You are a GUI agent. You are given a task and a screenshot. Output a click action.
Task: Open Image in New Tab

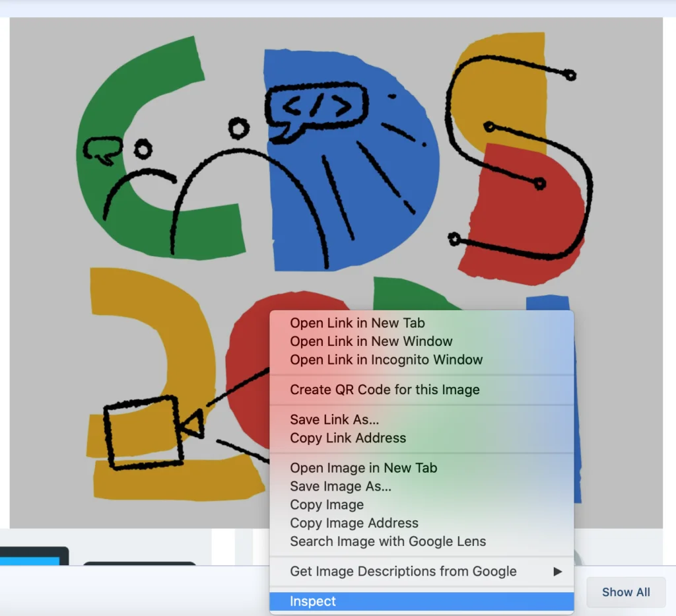422,467
